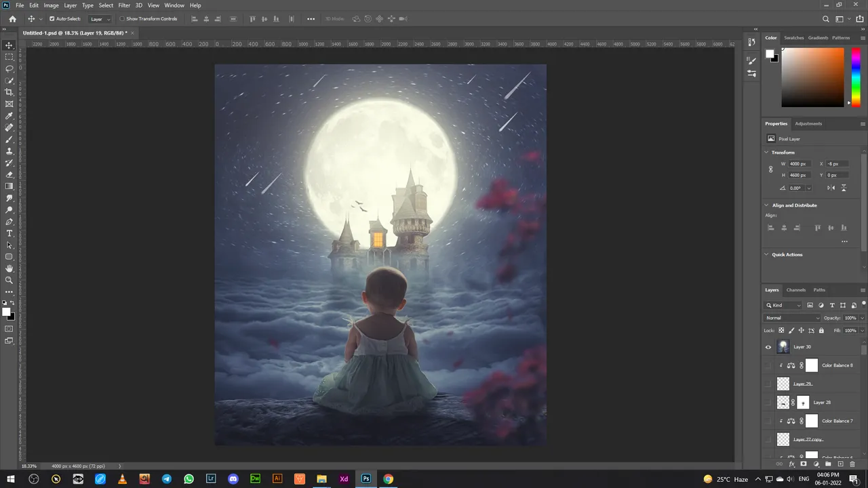Create new fill or adjustment layer
The width and height of the screenshot is (868, 488).
pos(816,464)
